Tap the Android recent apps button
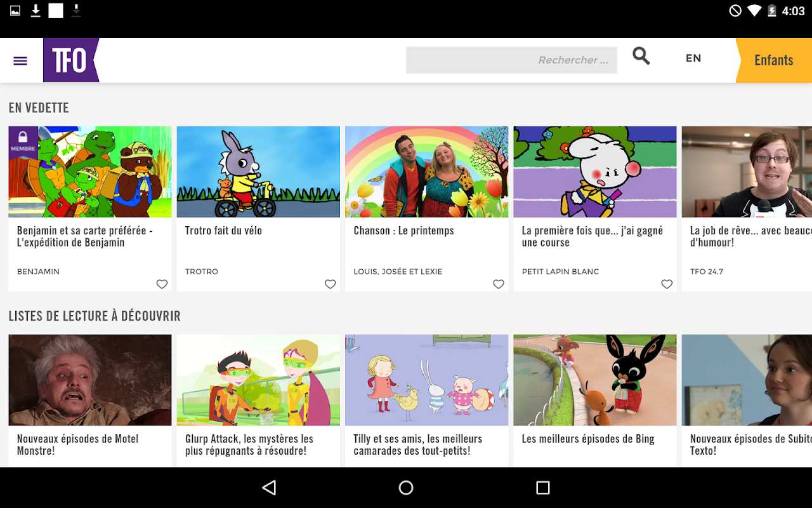Image resolution: width=812 pixels, height=508 pixels. [542, 488]
